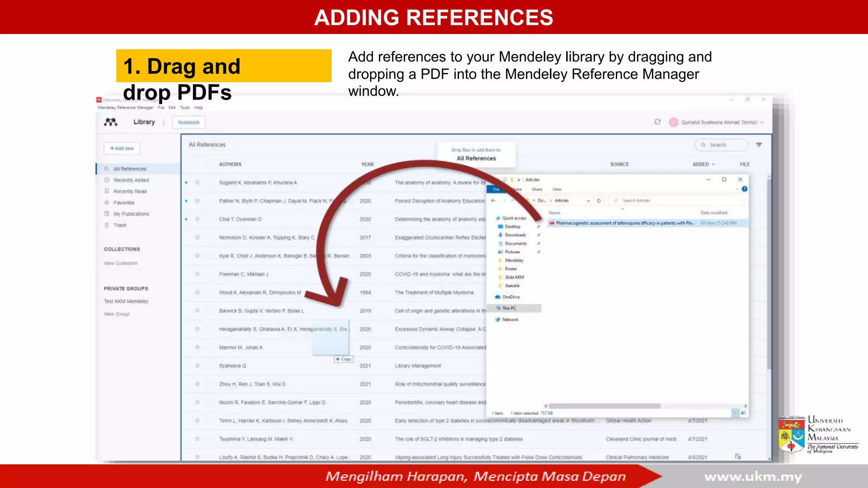Open Explorer quick access toolbar dropdown
Screen dimensions: 868x488
click(x=519, y=180)
